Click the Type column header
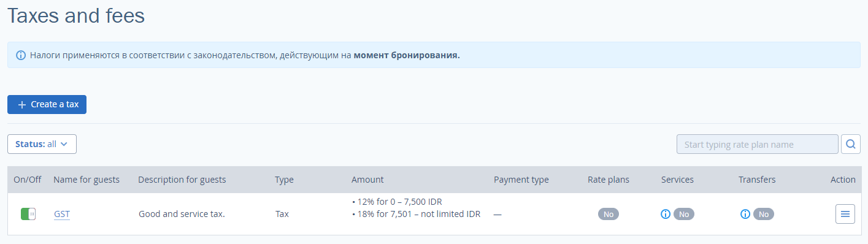Image resolution: width=868 pixels, height=244 pixels. 284,180
